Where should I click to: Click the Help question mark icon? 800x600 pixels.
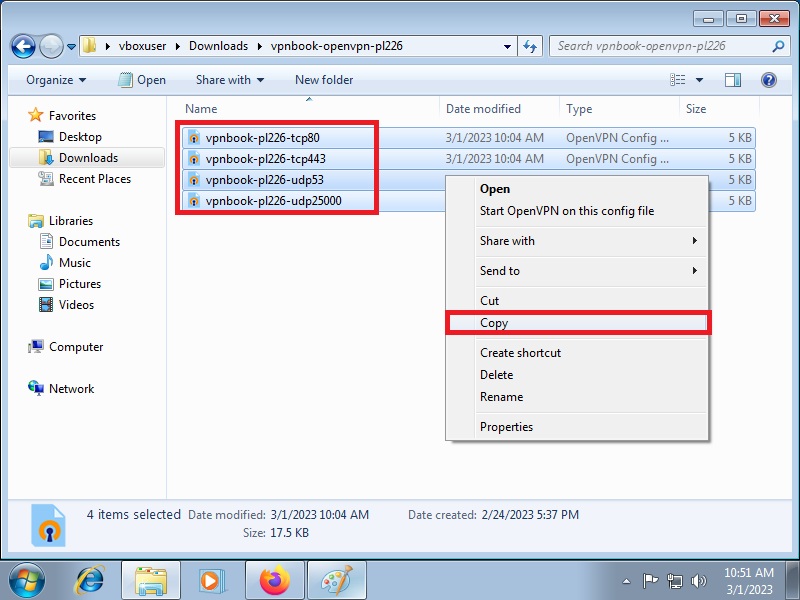(766, 79)
